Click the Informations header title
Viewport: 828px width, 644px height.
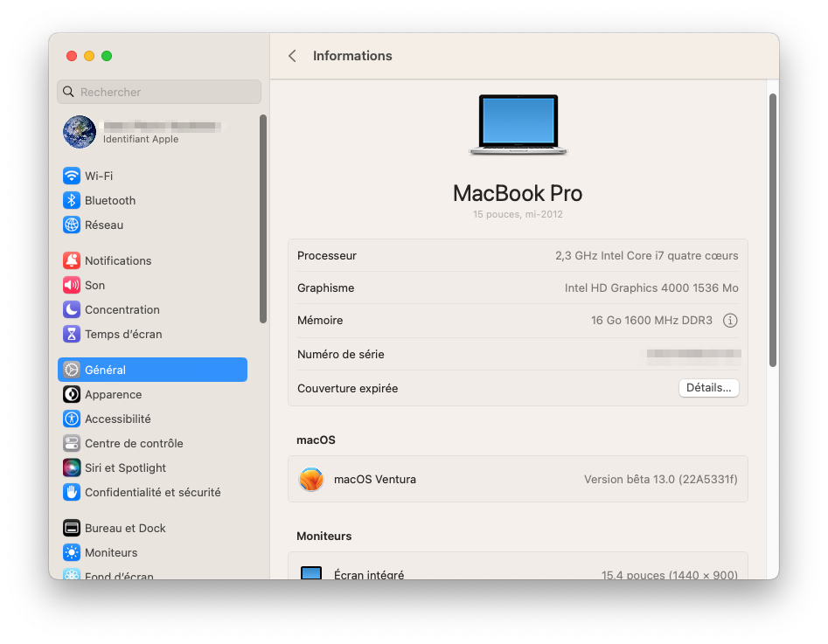tap(352, 56)
